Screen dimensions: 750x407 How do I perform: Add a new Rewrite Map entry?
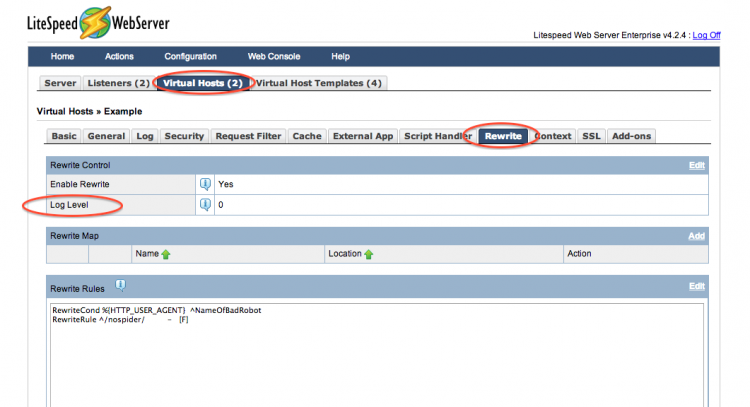(x=697, y=236)
